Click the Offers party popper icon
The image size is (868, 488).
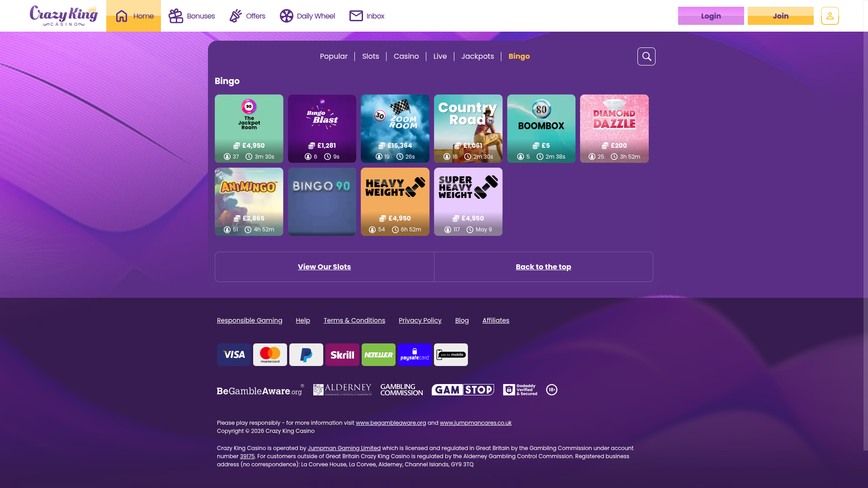[x=236, y=16]
